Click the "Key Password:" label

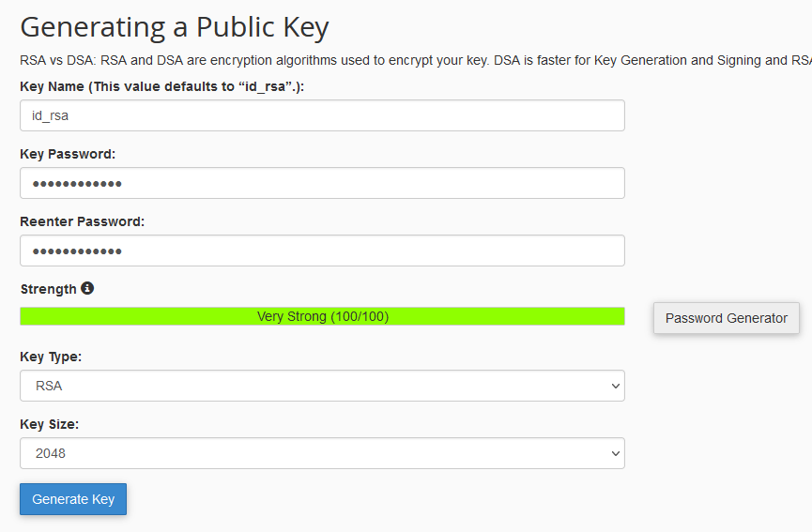[x=68, y=154]
